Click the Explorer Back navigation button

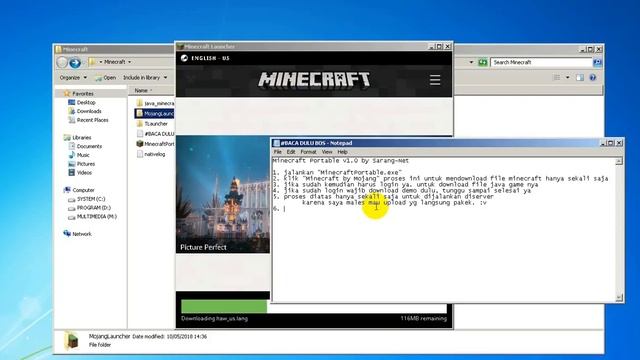[x=62, y=62]
